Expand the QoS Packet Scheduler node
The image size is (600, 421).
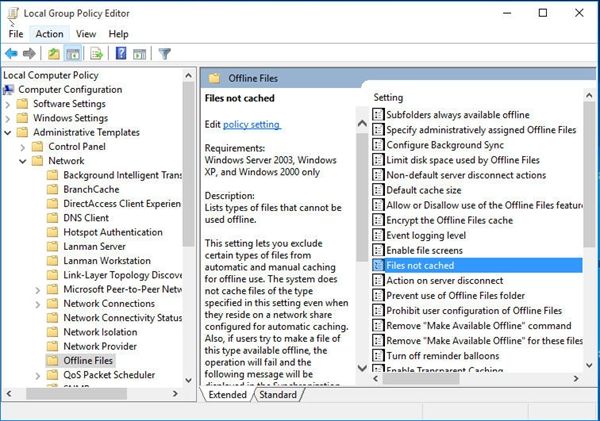[38, 375]
